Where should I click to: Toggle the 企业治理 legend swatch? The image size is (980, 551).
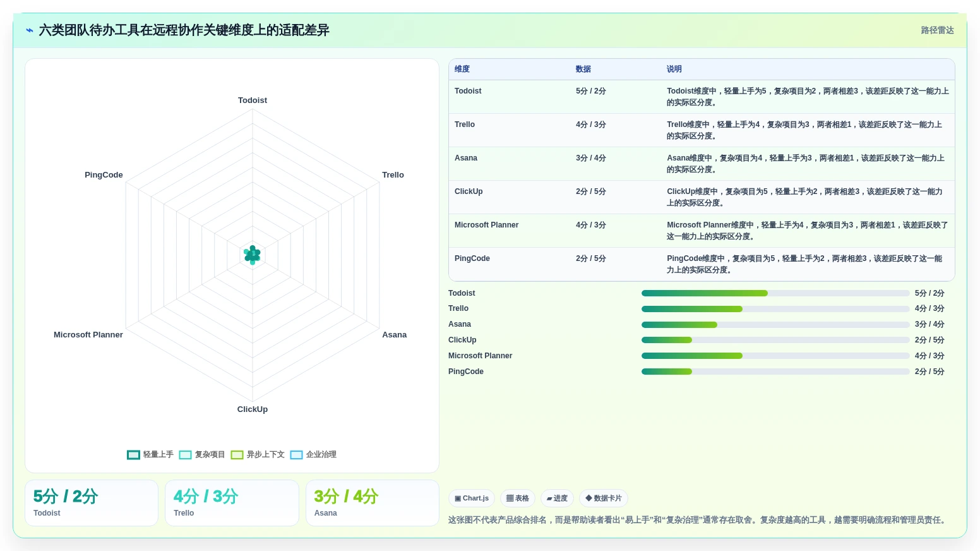296,454
